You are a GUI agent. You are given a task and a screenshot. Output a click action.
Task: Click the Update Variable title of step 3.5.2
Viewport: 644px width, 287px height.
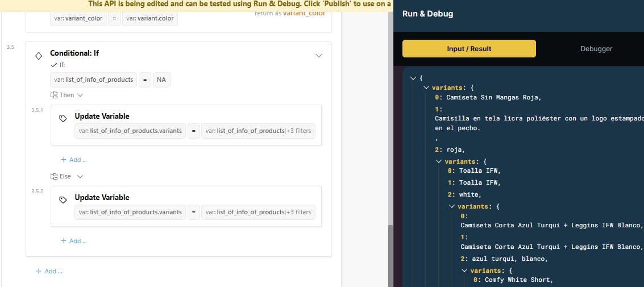(102, 198)
